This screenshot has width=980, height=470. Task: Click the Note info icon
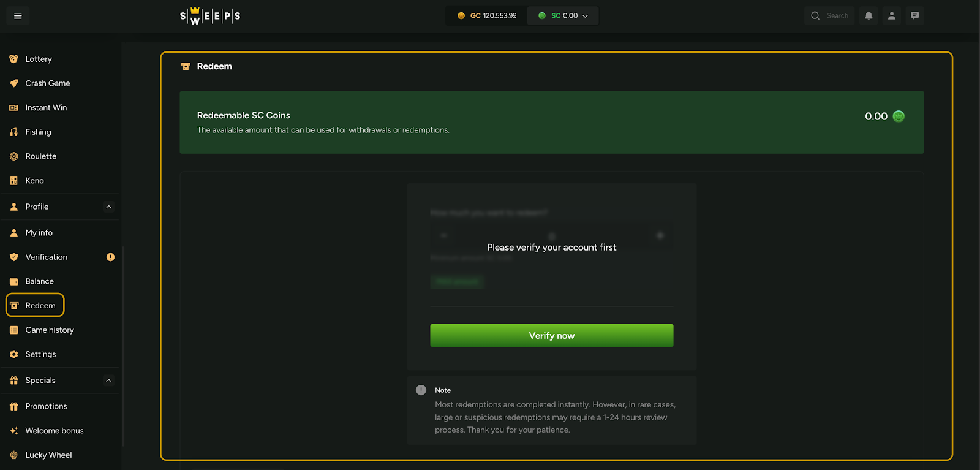(421, 390)
